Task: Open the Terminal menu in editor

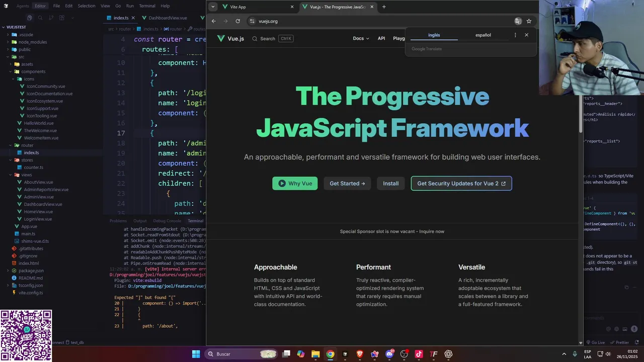Action: 147,6
